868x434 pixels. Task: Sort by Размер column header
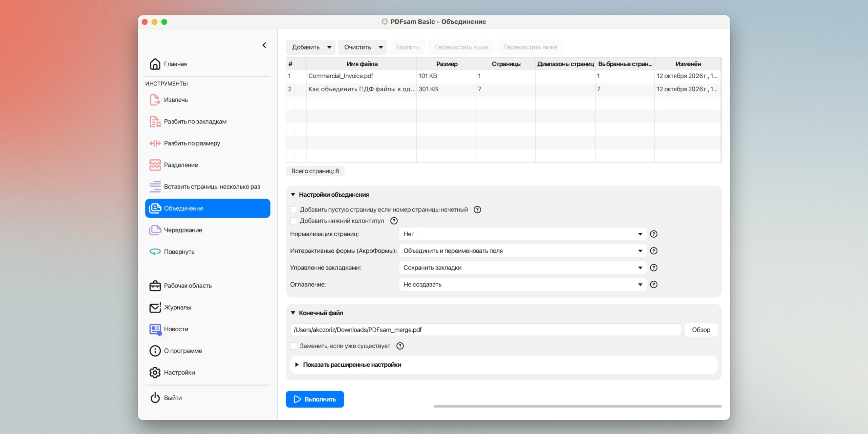pyautogui.click(x=447, y=64)
